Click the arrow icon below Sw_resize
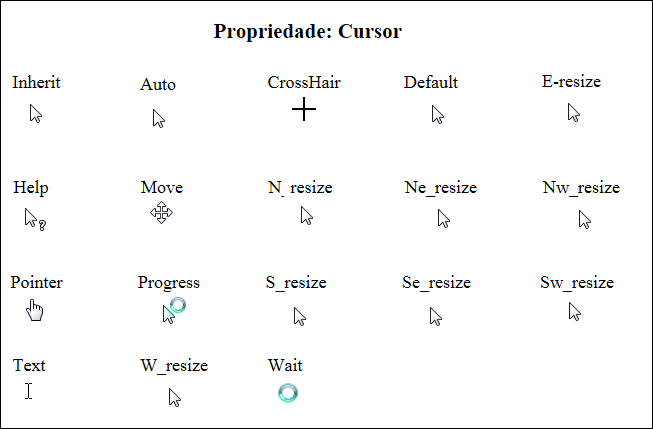Screen dimensions: 653x429 coord(575,312)
